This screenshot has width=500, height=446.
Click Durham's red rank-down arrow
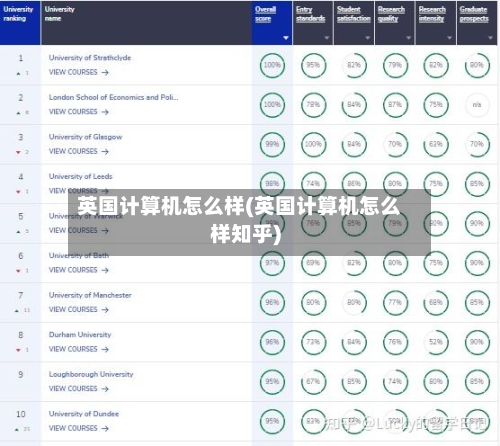click(x=18, y=350)
